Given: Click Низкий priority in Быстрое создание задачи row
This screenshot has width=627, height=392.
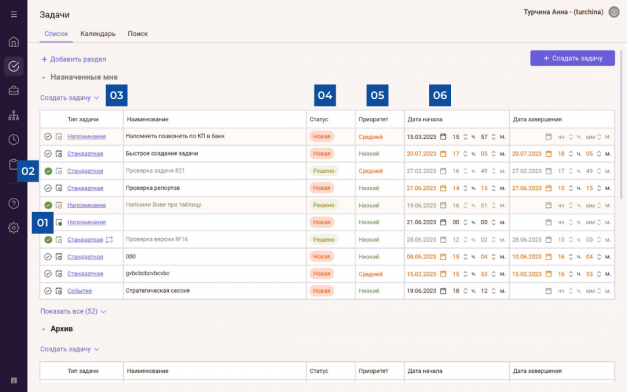Looking at the screenshot, I should pos(369,154).
